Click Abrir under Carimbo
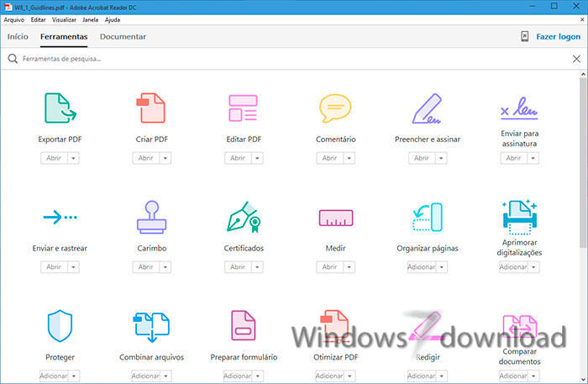The width and height of the screenshot is (588, 384). [x=146, y=267]
